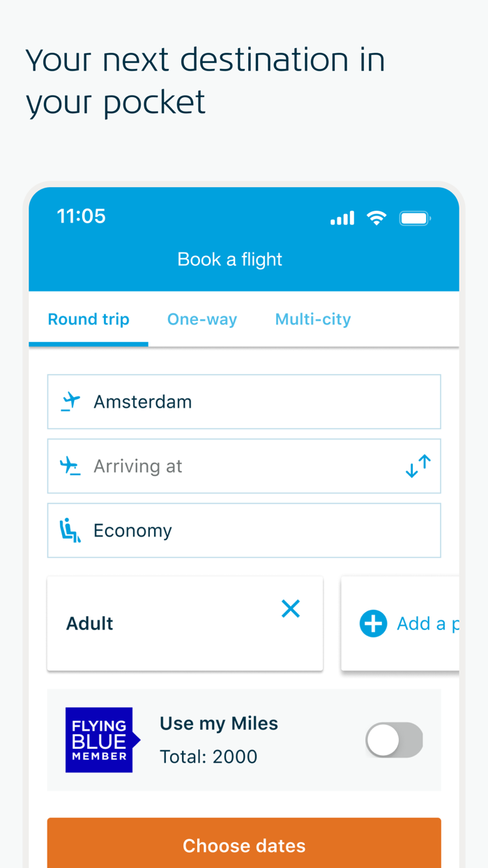Click the Add a passenger card
The image size is (488, 868).
click(x=411, y=623)
